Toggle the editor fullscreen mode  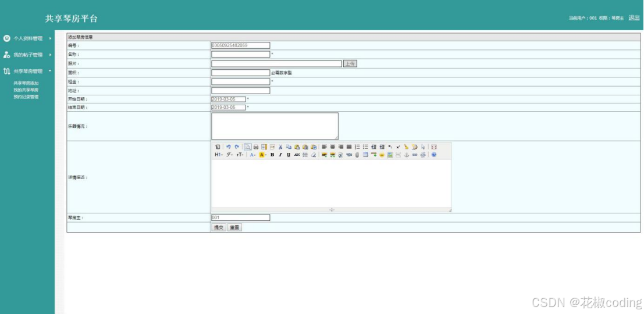click(x=434, y=147)
